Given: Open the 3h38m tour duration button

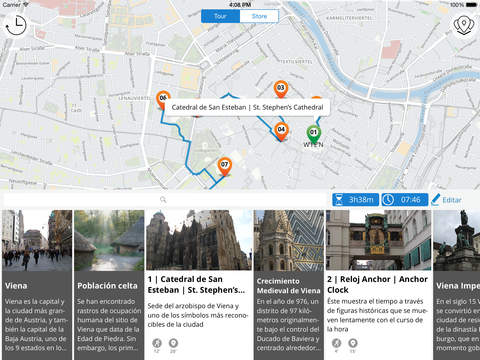Looking at the screenshot, I should coord(355,200).
